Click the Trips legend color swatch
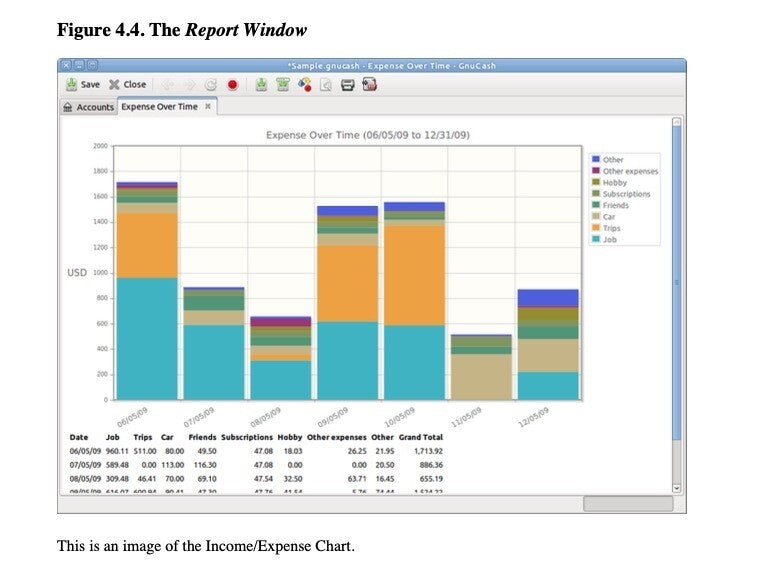This screenshot has width=780, height=568. click(596, 228)
